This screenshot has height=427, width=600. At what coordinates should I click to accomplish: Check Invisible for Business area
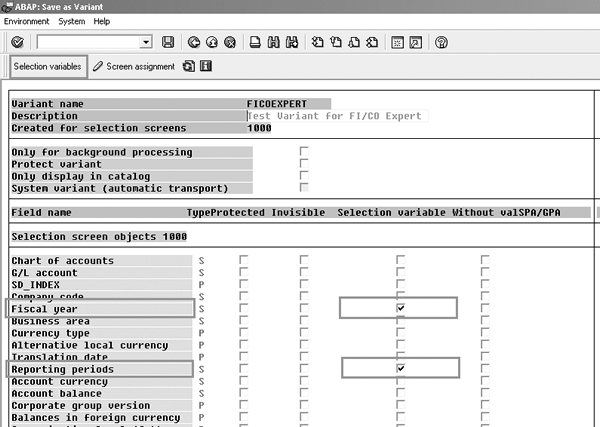304,320
